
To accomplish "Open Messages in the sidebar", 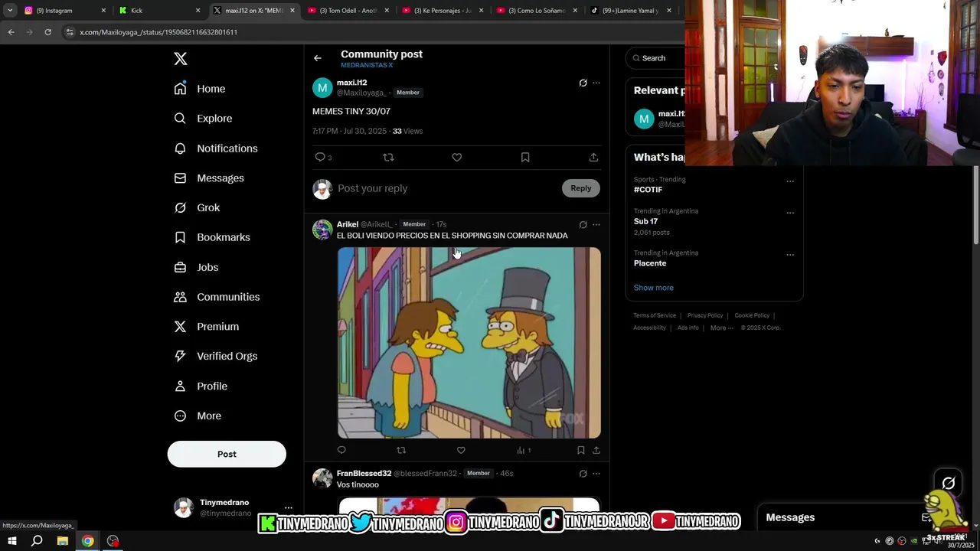I will pyautogui.click(x=209, y=178).
